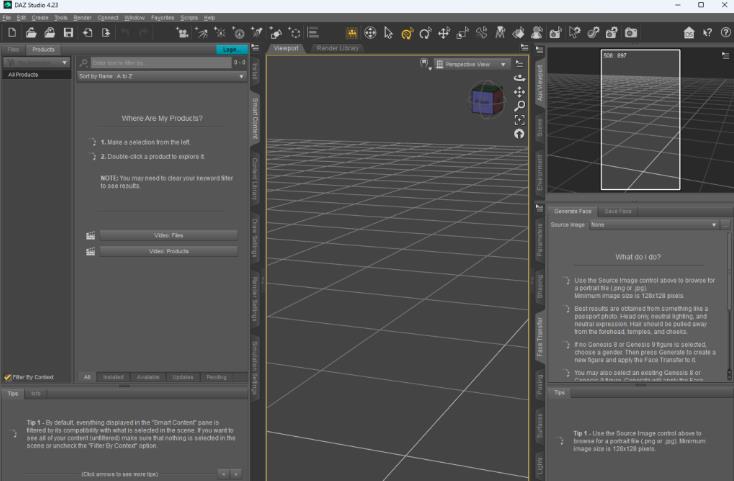This screenshot has height=481, width=734.
Task: Choose the Translate tool with four arrows
Action: [444, 33]
